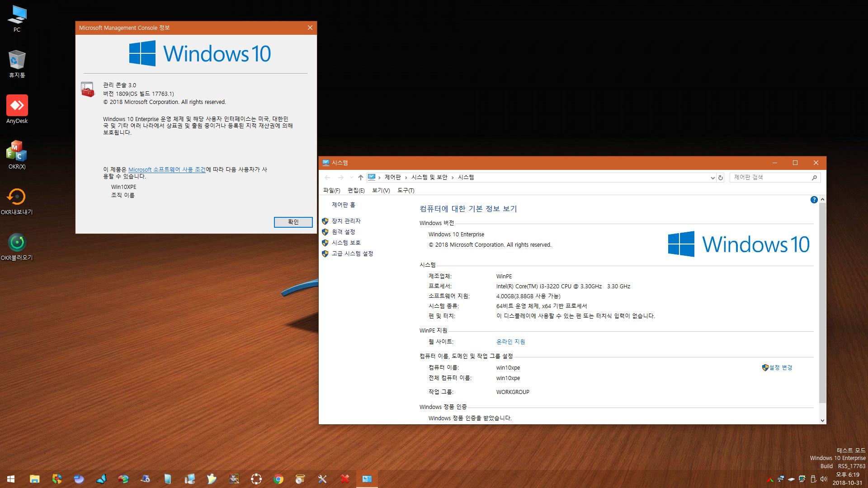Viewport: 868px width, 488px height.
Task: Click the System window vertical scrollbar thumb
Action: [822, 303]
